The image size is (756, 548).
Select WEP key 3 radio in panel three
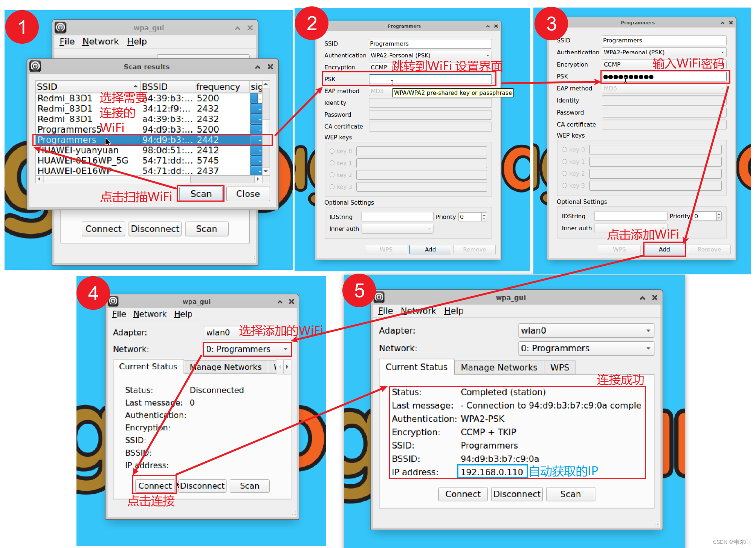point(564,185)
